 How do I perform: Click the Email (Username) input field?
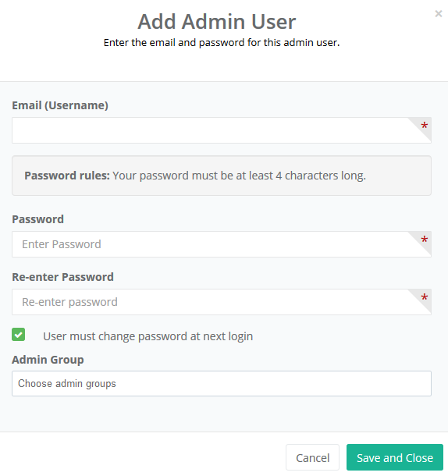coord(222,130)
